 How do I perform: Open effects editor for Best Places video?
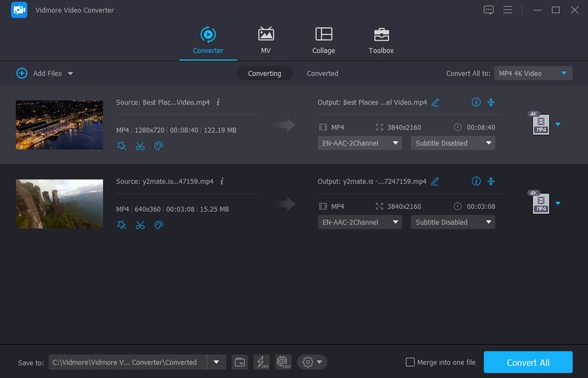click(121, 146)
